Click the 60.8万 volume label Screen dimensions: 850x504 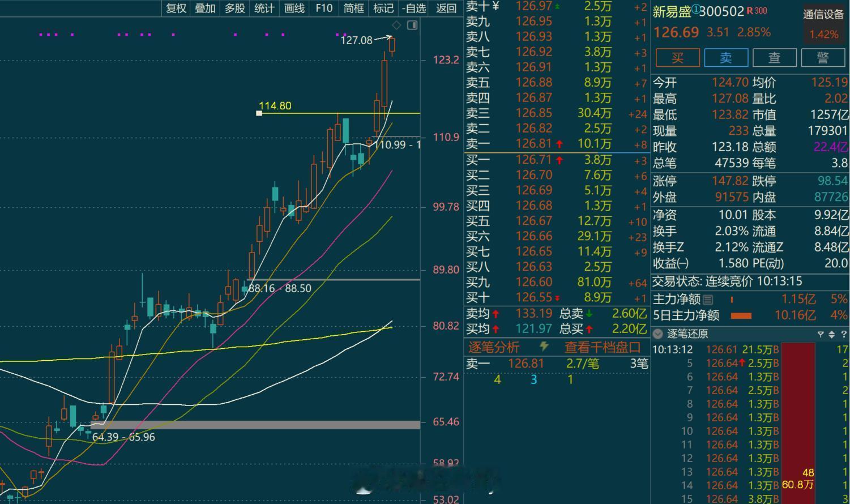click(797, 485)
